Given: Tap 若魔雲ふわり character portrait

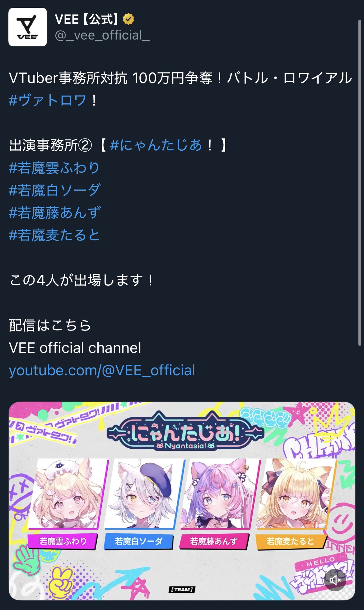Looking at the screenshot, I should coord(67,494).
